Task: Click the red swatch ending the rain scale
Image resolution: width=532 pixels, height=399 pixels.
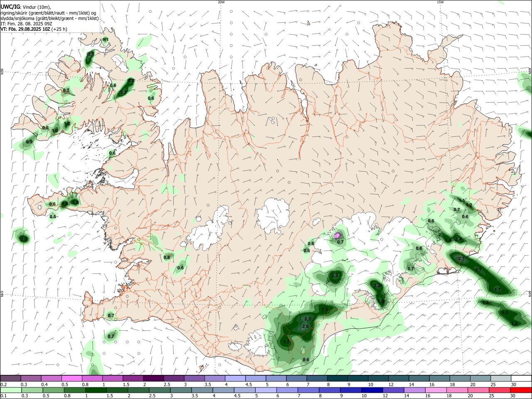Action: 521,390
